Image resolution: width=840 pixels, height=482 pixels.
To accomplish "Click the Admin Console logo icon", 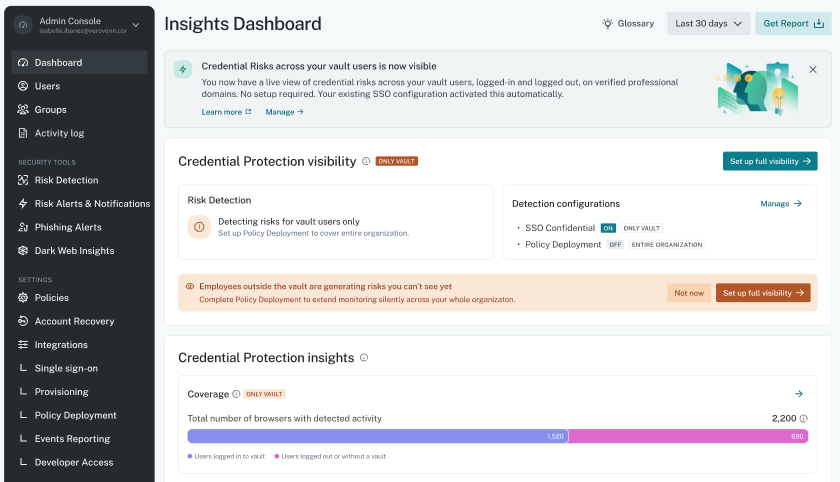I will pos(22,25).
